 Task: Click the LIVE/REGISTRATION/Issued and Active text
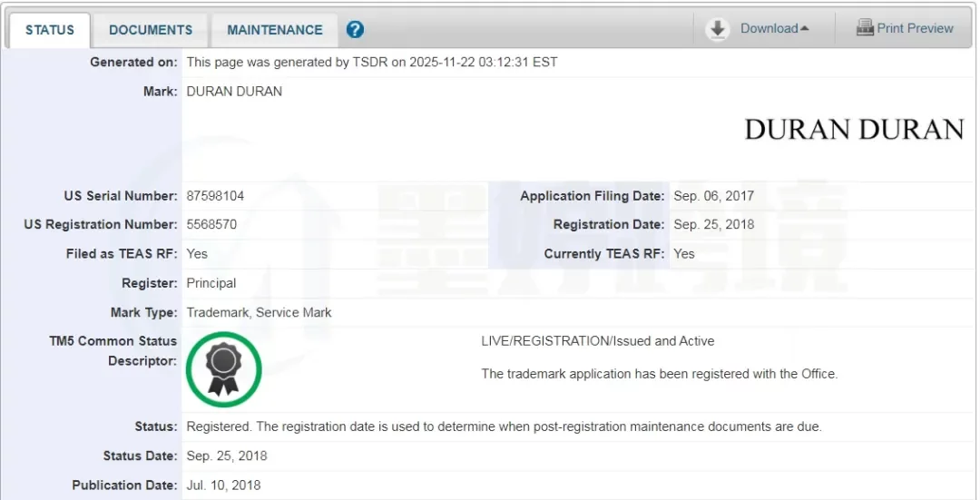pyautogui.click(x=597, y=341)
